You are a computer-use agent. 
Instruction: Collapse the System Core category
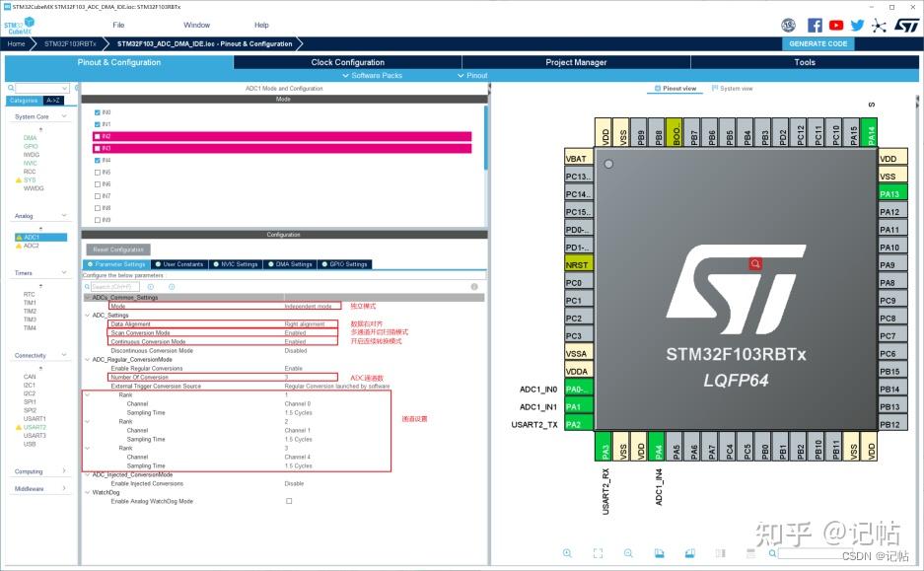[x=64, y=115]
